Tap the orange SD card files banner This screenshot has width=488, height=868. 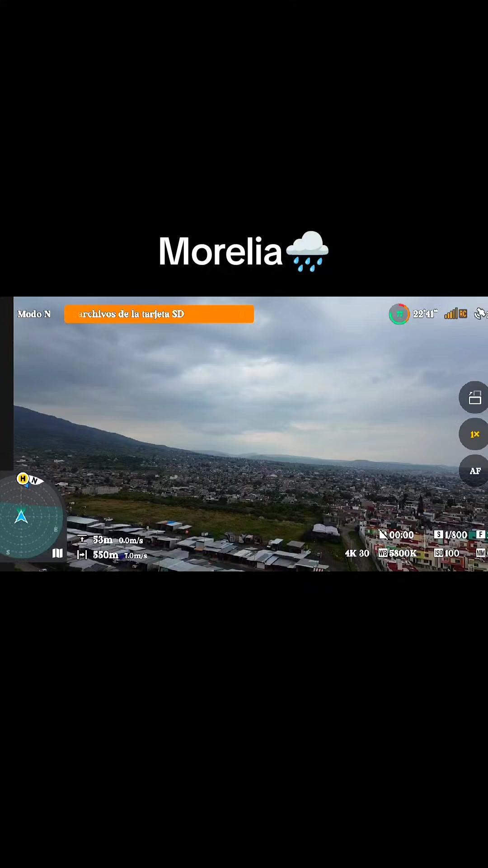159,314
